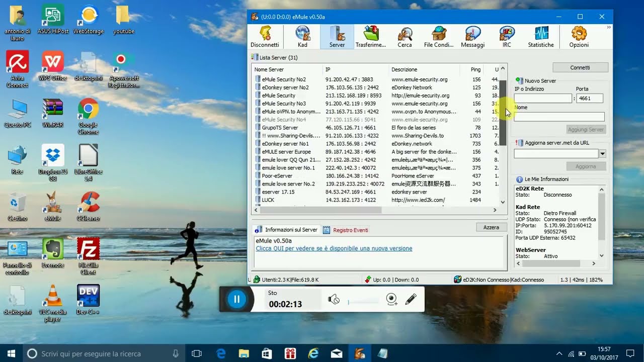Screen dimensions: 644x362
Task: Click the recorder pencil annotation icon
Action: (x=411, y=299)
